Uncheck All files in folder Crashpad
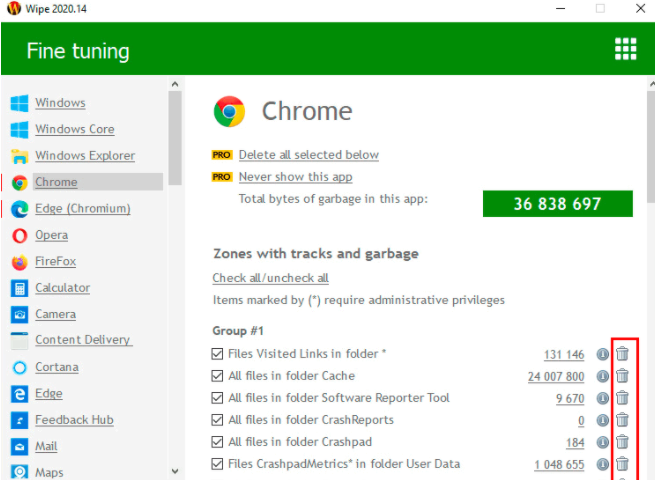 (217, 442)
